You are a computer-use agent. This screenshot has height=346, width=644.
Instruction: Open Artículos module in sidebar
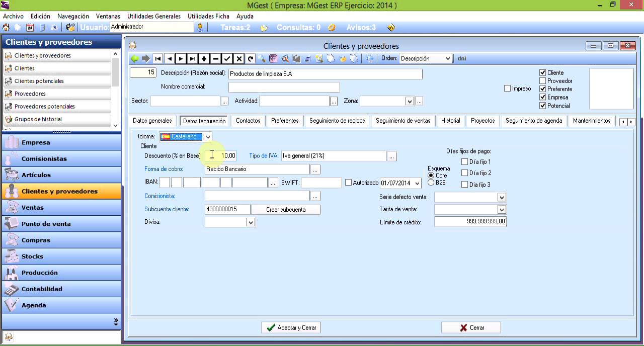(x=61, y=175)
